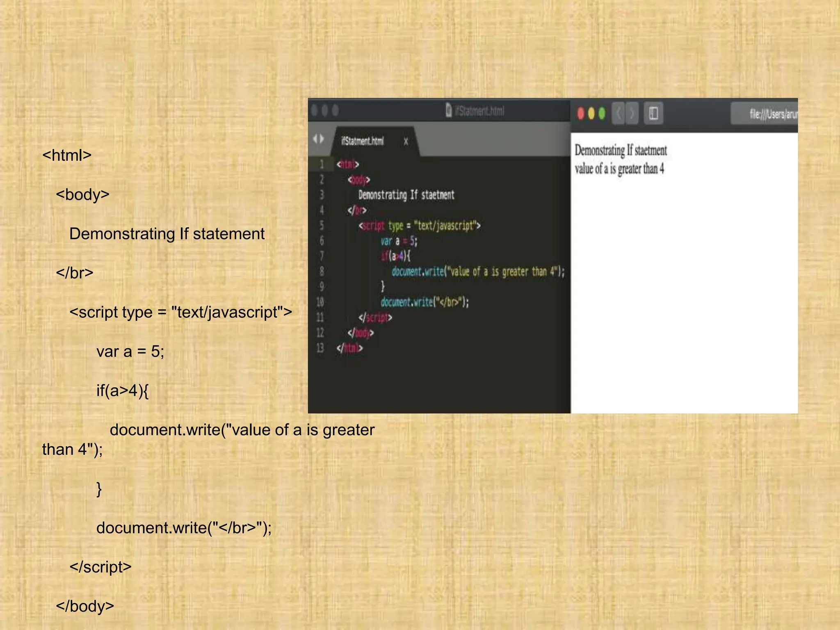This screenshot has height=630, width=840.
Task: Click 'var a = 5;' in the editor
Action: [399, 241]
